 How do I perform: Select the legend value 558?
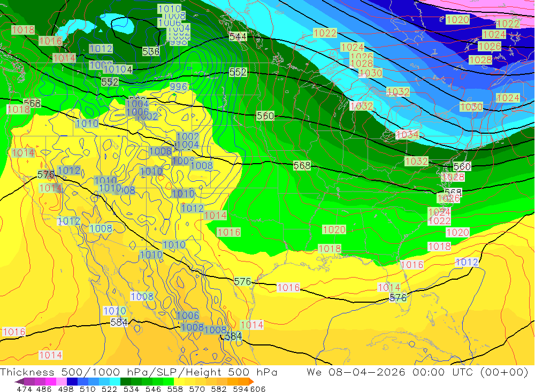(175, 389)
